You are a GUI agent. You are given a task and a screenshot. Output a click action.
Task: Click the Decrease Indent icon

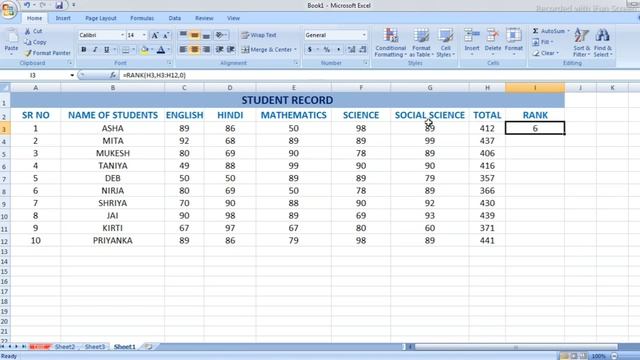219,50
